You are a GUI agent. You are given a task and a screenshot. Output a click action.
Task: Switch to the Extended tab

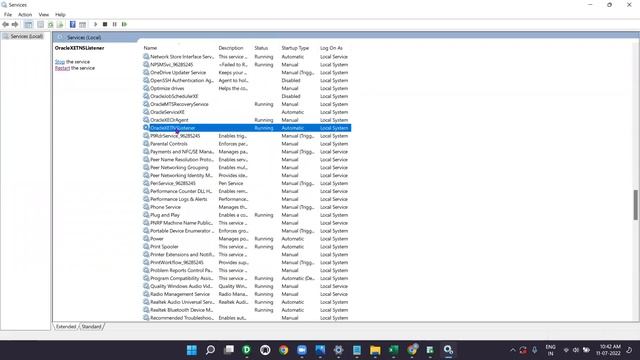[x=66, y=327]
